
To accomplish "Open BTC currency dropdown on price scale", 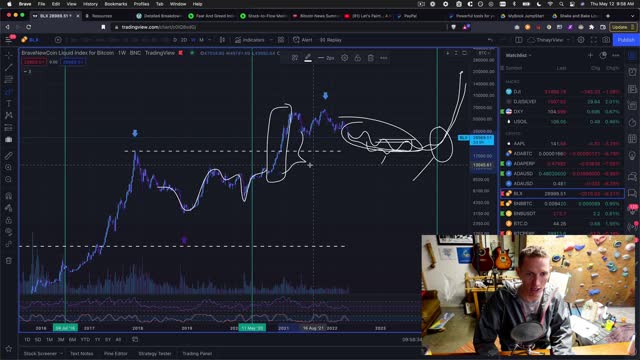I will (x=484, y=53).
